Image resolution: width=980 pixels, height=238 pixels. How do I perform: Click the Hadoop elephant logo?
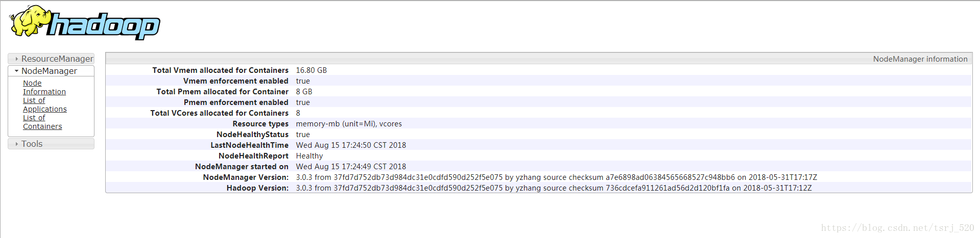click(85, 22)
